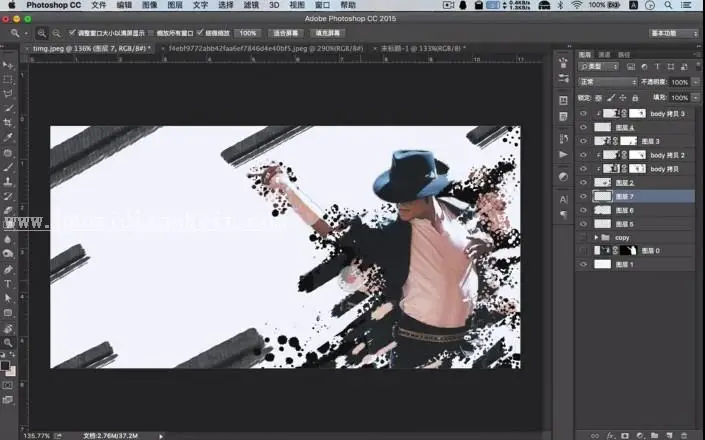Select the Brush tool
Viewport: 705px width, 440px height.
click(x=8, y=167)
